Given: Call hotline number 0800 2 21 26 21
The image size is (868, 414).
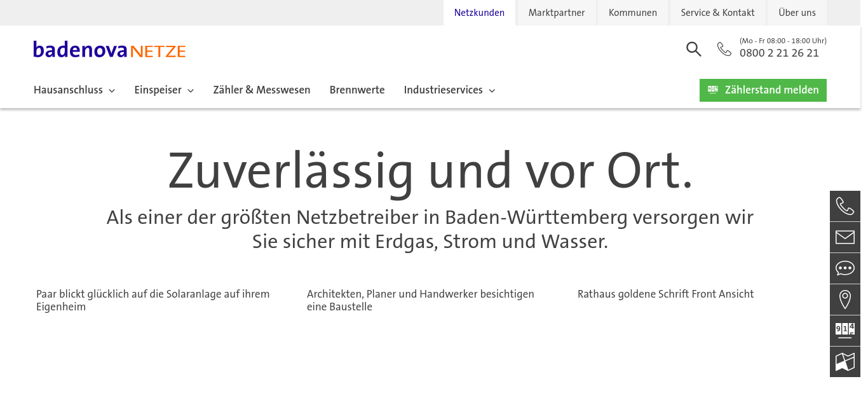Looking at the screenshot, I should point(779,53).
